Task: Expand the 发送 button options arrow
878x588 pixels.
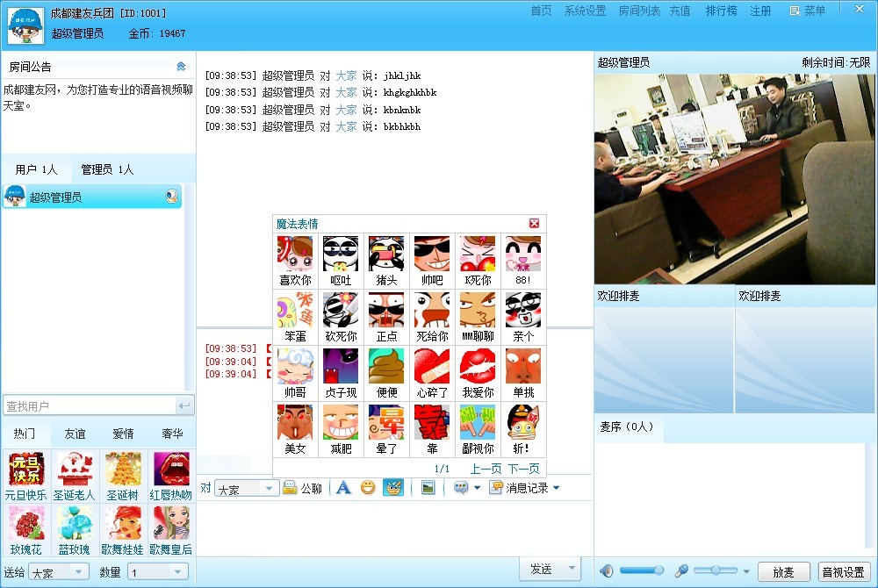Action: click(x=572, y=569)
